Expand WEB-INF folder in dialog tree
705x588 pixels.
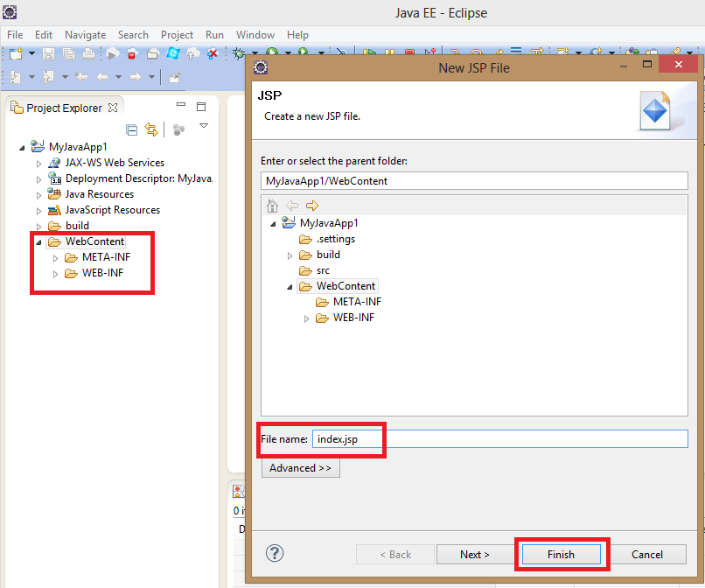(x=307, y=318)
